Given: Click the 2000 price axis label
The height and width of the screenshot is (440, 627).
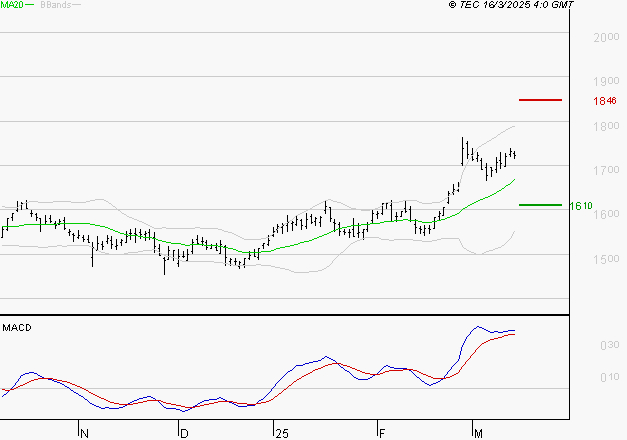Looking at the screenshot, I should (606, 38).
